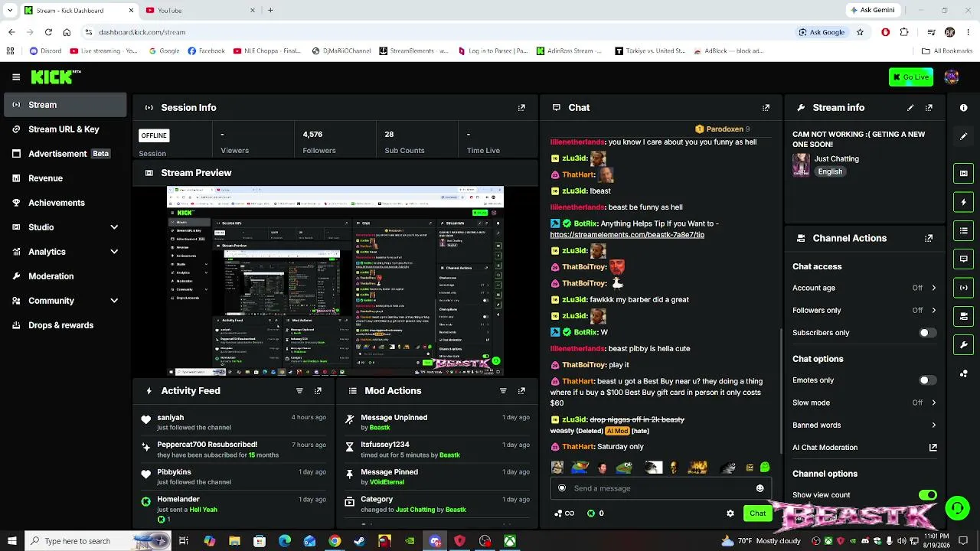Click the info icon in the right rail
Screen dimensions: 980x551
click(x=963, y=108)
